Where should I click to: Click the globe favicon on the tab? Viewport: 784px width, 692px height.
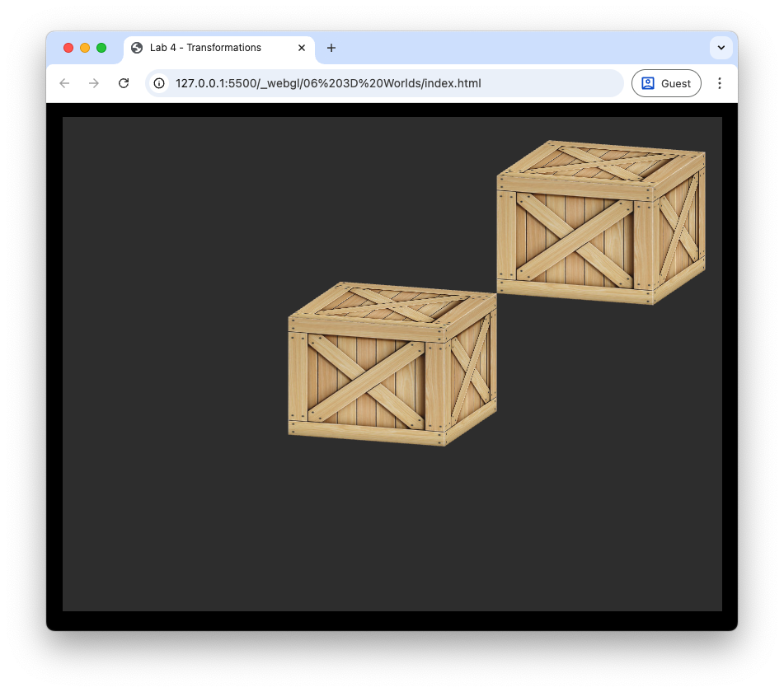(137, 48)
